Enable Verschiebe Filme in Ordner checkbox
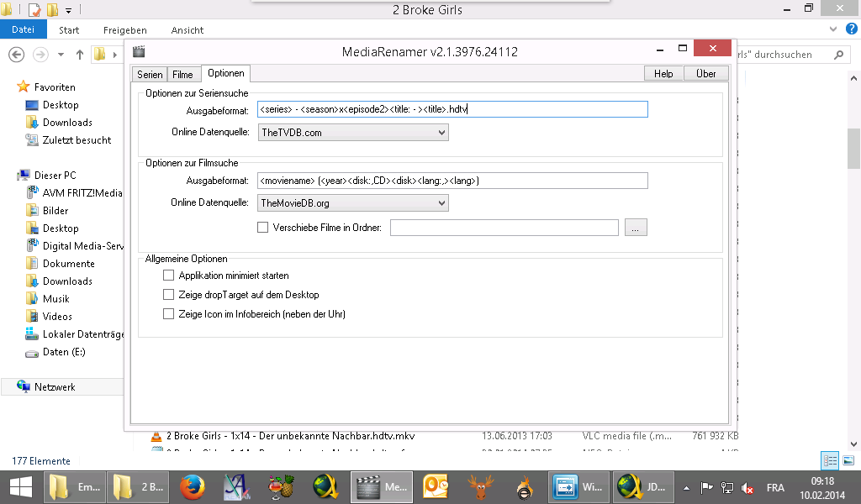Screen dimensions: 861x504 pyautogui.click(x=263, y=227)
